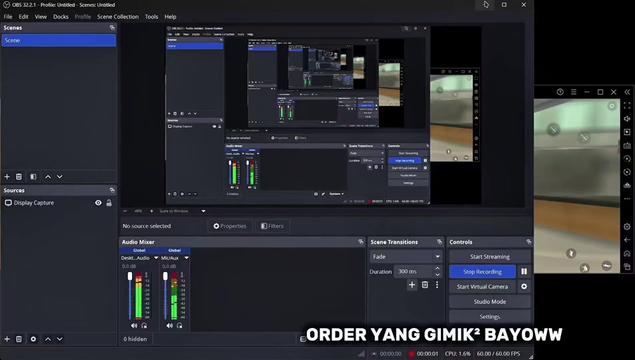Click the Filters button
635x360 pixels.
[x=272, y=226]
